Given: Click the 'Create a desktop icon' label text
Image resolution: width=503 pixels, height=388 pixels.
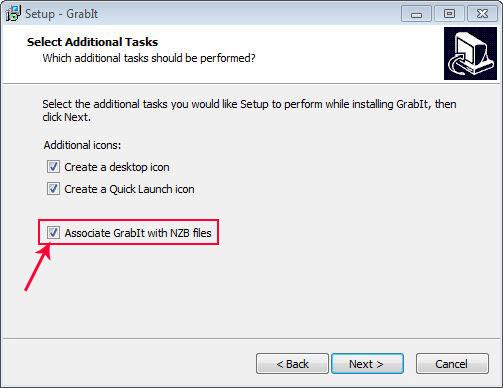Looking at the screenshot, I should click(117, 167).
